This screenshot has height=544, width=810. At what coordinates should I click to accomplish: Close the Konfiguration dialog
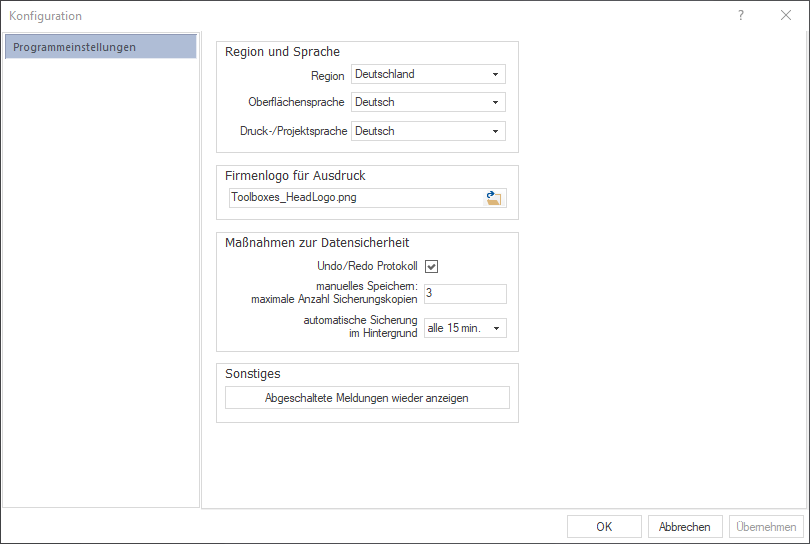tap(786, 15)
